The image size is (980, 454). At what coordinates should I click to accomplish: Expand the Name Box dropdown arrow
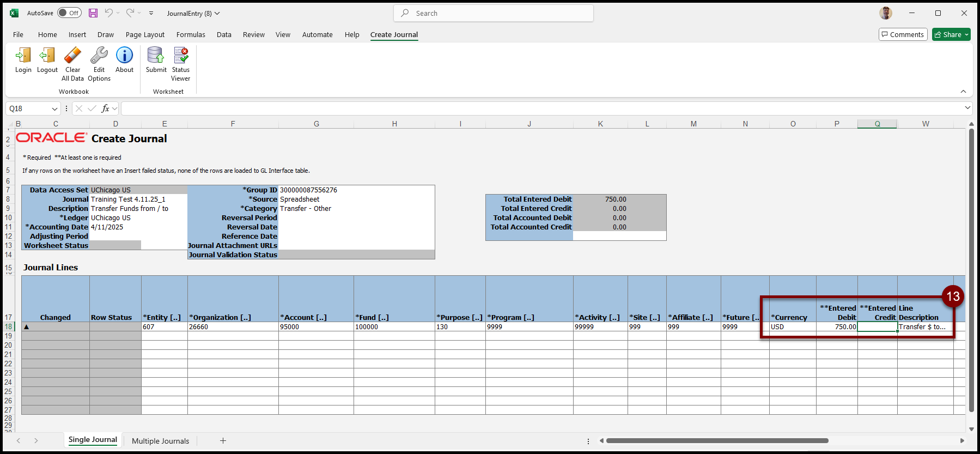click(x=54, y=109)
